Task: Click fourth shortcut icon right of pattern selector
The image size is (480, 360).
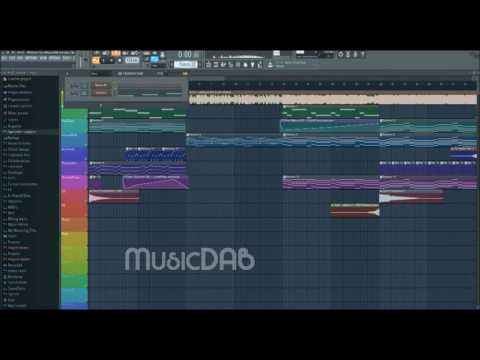Action: [x=230, y=65]
